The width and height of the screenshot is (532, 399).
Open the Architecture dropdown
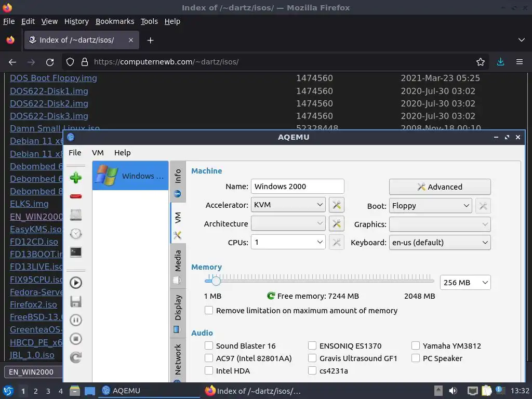(288, 223)
